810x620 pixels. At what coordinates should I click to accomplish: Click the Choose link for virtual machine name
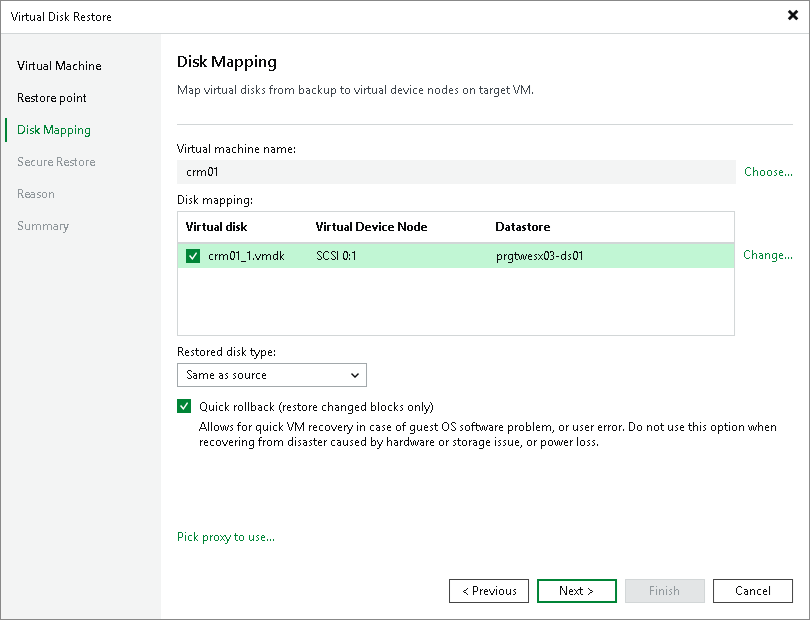[767, 171]
